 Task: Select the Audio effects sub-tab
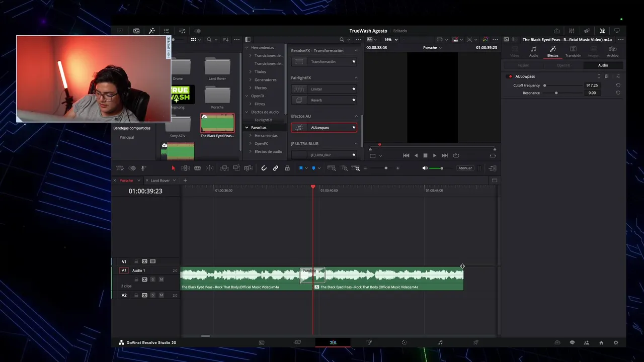(603, 65)
